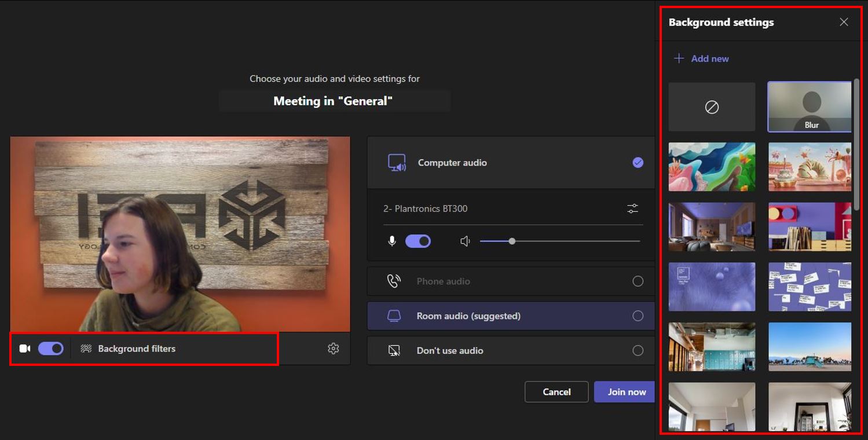
Task: Click the Phone audio handset icon
Action: [x=394, y=281]
